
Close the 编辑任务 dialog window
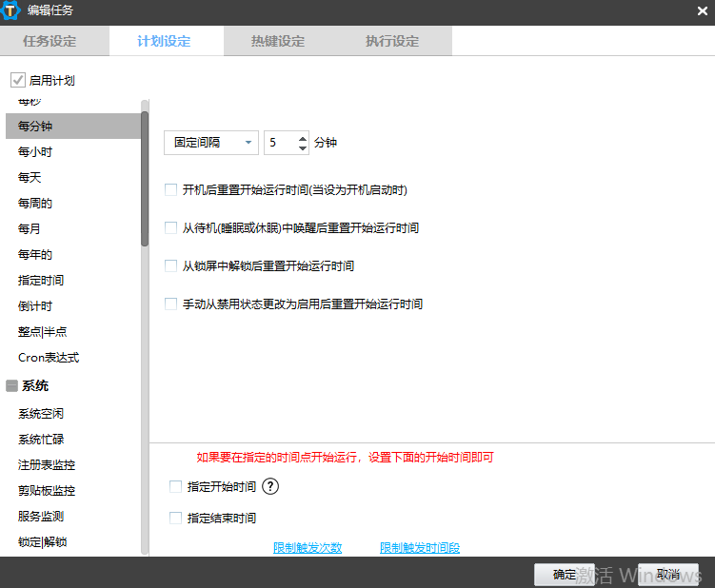(x=702, y=10)
